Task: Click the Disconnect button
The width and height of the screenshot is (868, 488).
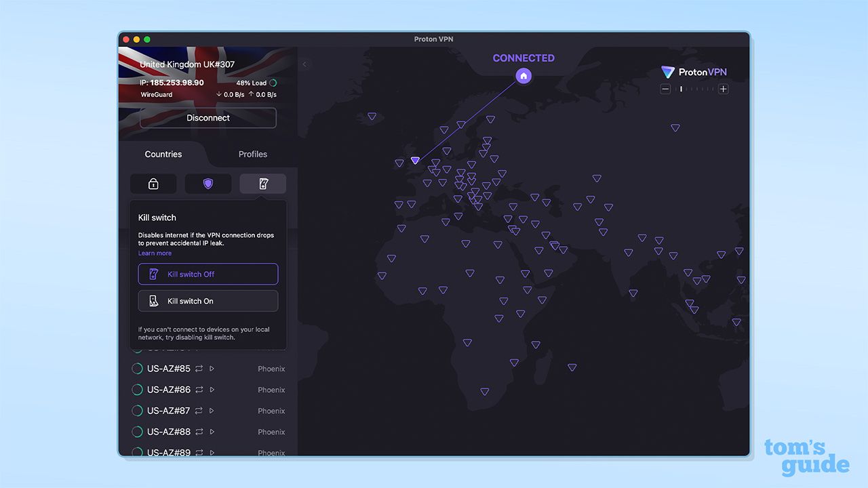Action: point(208,118)
